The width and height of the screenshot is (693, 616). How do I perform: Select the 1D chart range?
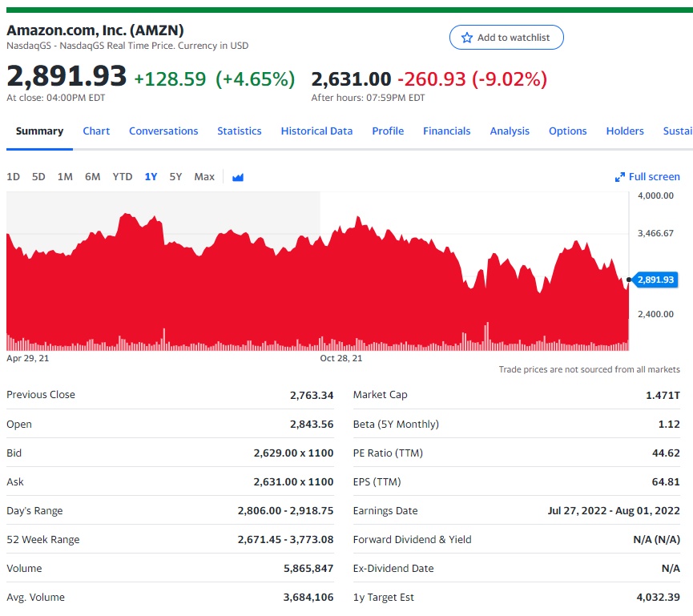[14, 177]
